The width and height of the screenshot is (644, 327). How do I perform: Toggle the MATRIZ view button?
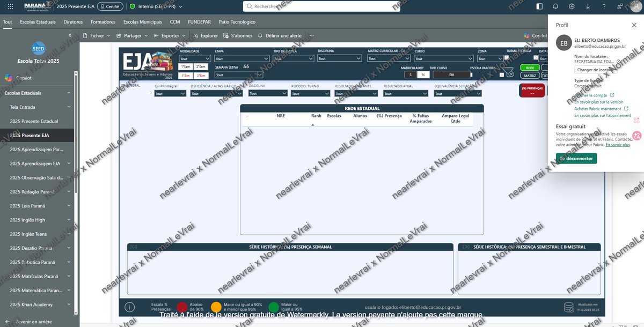click(530, 76)
